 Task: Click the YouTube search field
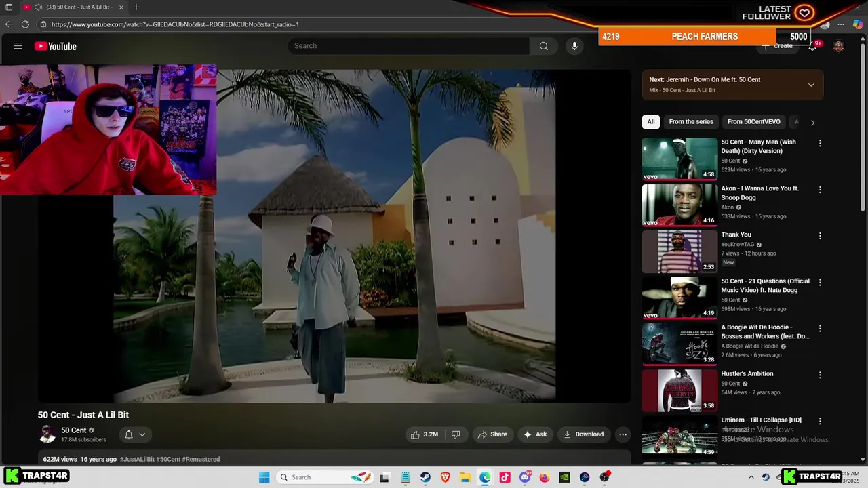tap(409, 46)
